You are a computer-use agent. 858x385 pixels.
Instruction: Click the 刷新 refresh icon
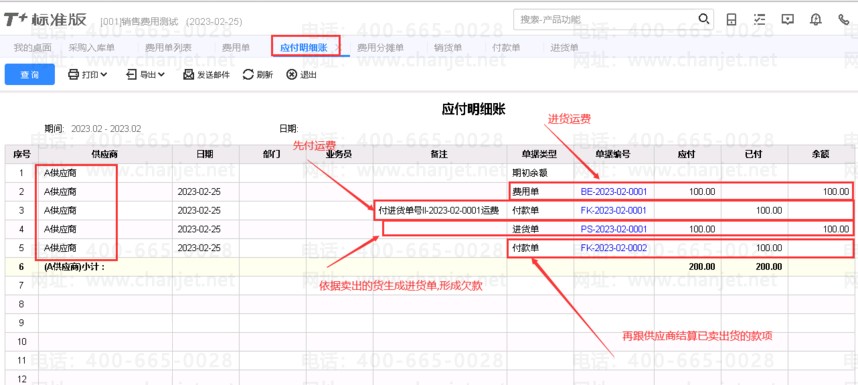(x=248, y=74)
